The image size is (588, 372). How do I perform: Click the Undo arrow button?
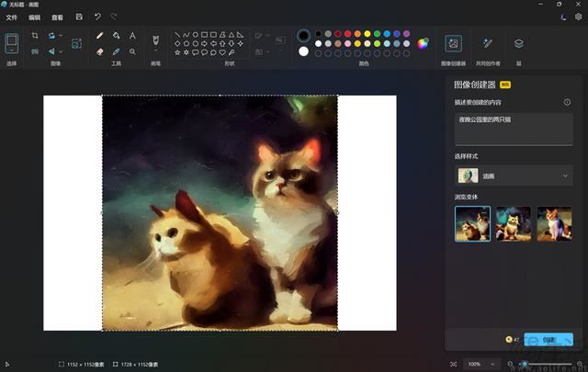pyautogui.click(x=97, y=17)
